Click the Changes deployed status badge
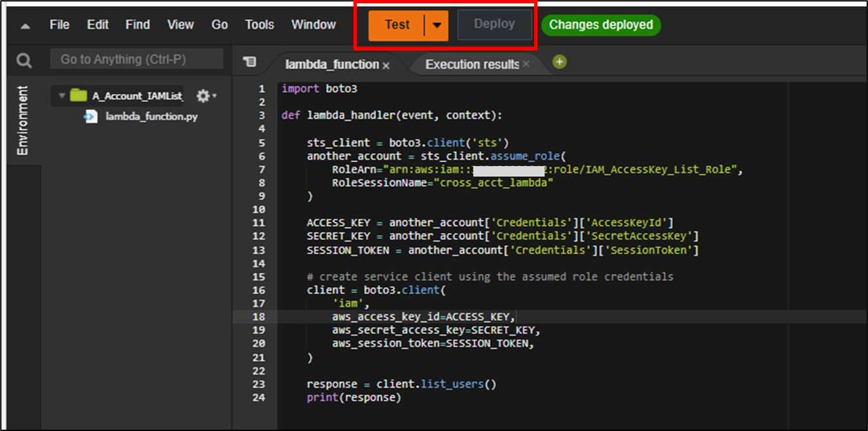This screenshot has width=868, height=431. (601, 25)
